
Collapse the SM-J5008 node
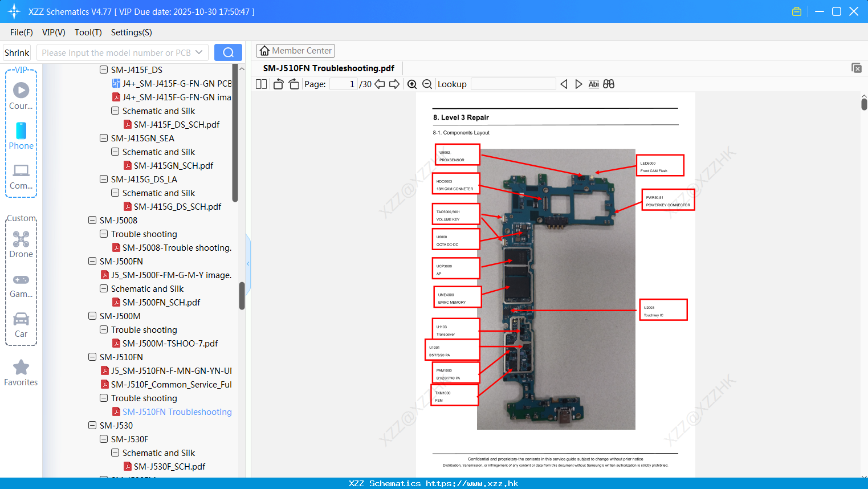[92, 220]
